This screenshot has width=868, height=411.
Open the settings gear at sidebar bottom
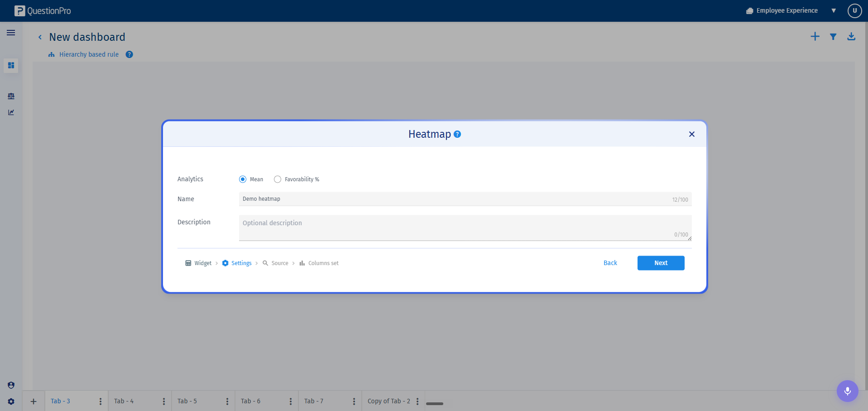11,401
